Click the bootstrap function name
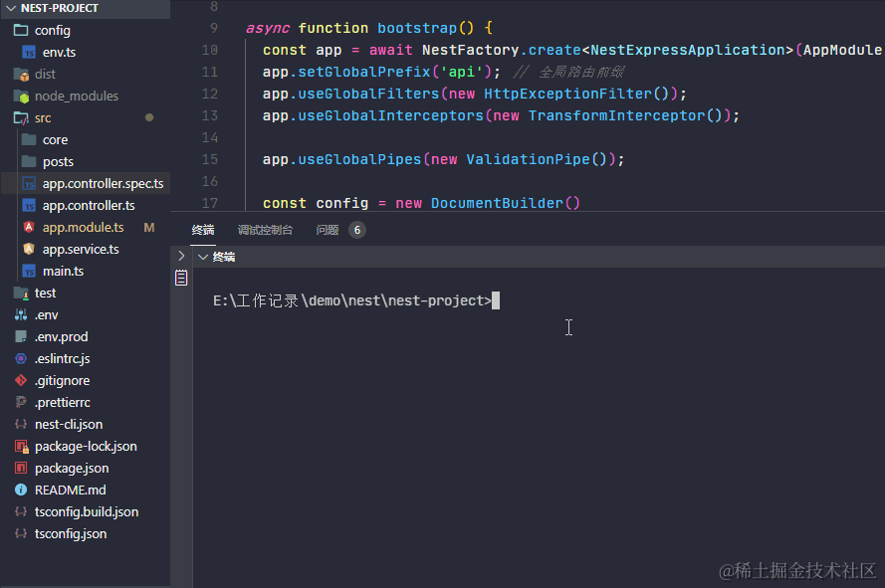This screenshot has width=885, height=588. click(x=417, y=28)
